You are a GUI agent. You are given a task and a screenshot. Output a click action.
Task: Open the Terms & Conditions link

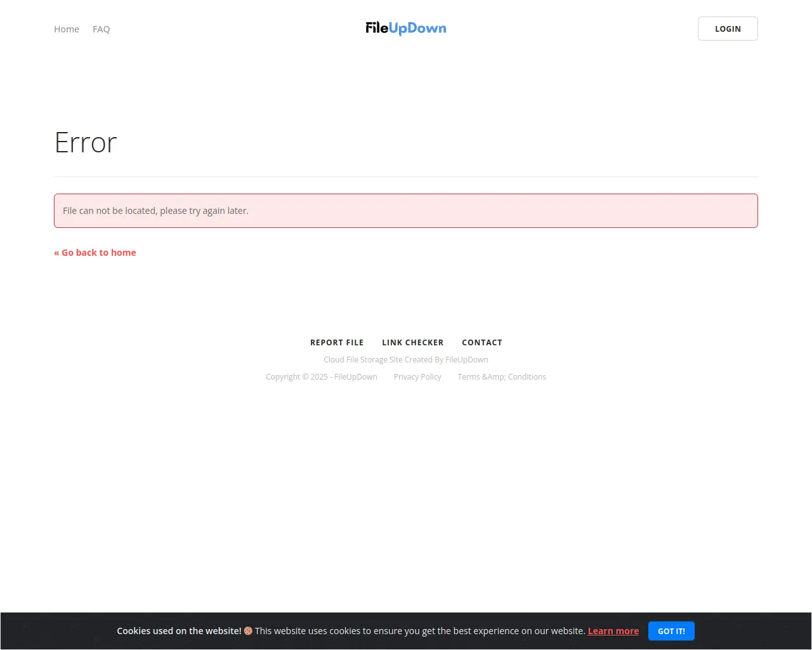[x=502, y=377]
